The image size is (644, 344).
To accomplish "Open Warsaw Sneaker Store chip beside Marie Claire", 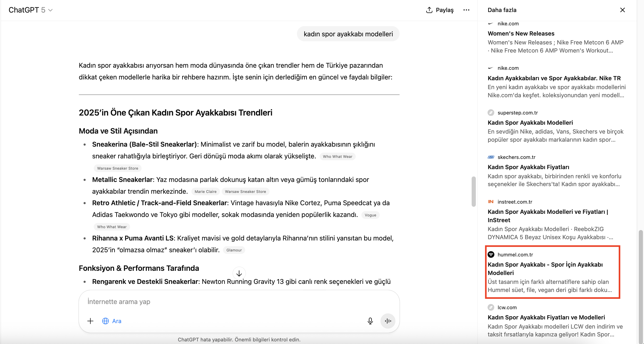I will 245,191.
